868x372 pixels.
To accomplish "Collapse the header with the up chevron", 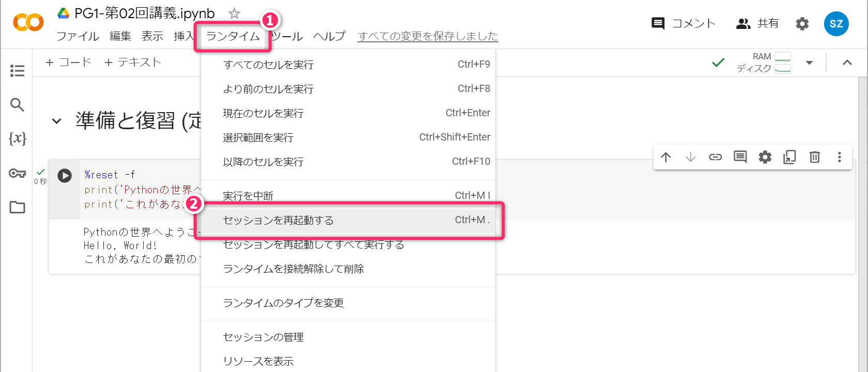I will click(x=847, y=63).
